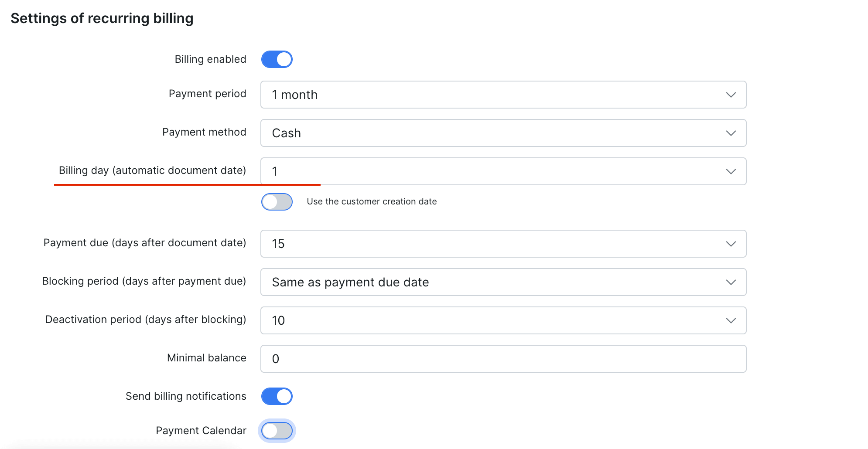The height and width of the screenshot is (449, 868).
Task: Open the Payment method dropdown showing Cash
Action: (503, 133)
